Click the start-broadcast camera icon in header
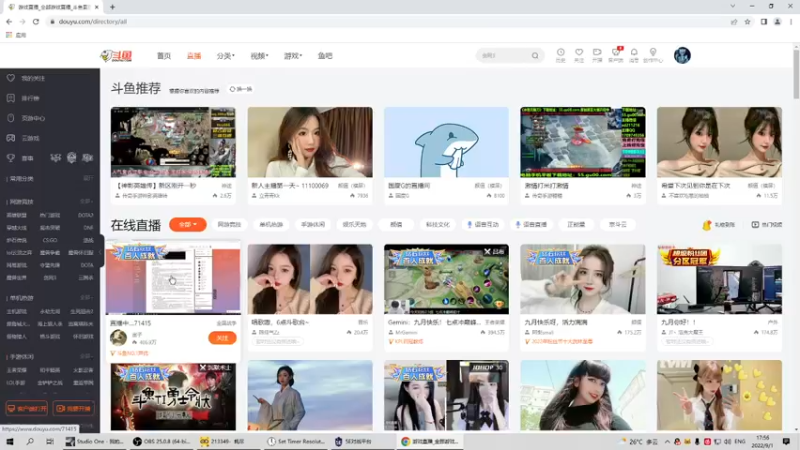The image size is (800, 450). (x=597, y=55)
